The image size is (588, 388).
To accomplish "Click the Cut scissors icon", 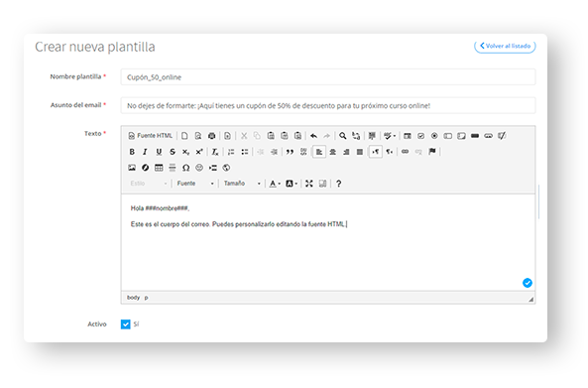I will [x=244, y=136].
